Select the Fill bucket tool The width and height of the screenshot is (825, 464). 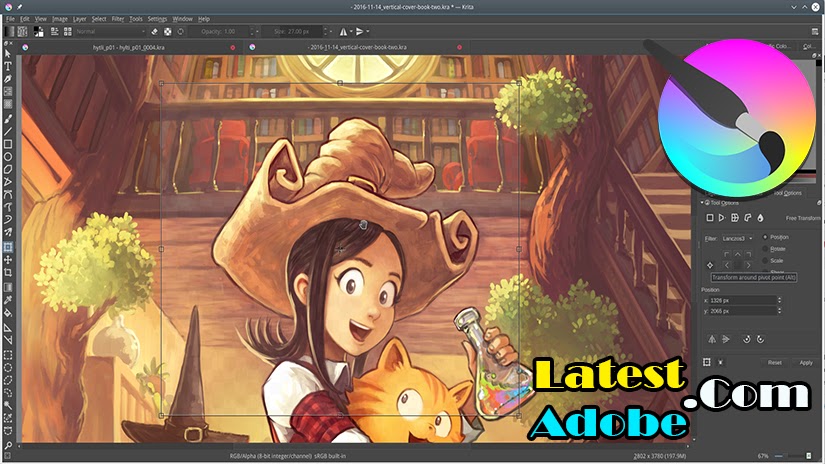tap(8, 313)
